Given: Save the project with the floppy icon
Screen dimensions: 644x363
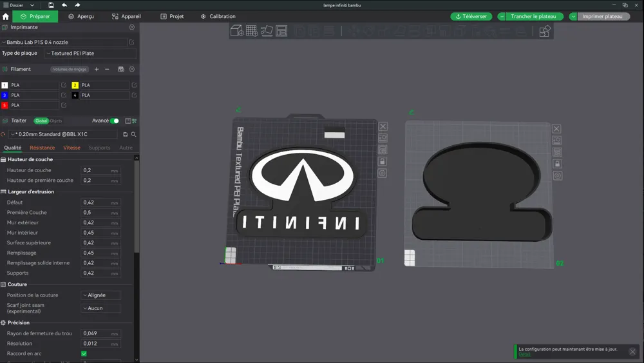Looking at the screenshot, I should tap(51, 5).
